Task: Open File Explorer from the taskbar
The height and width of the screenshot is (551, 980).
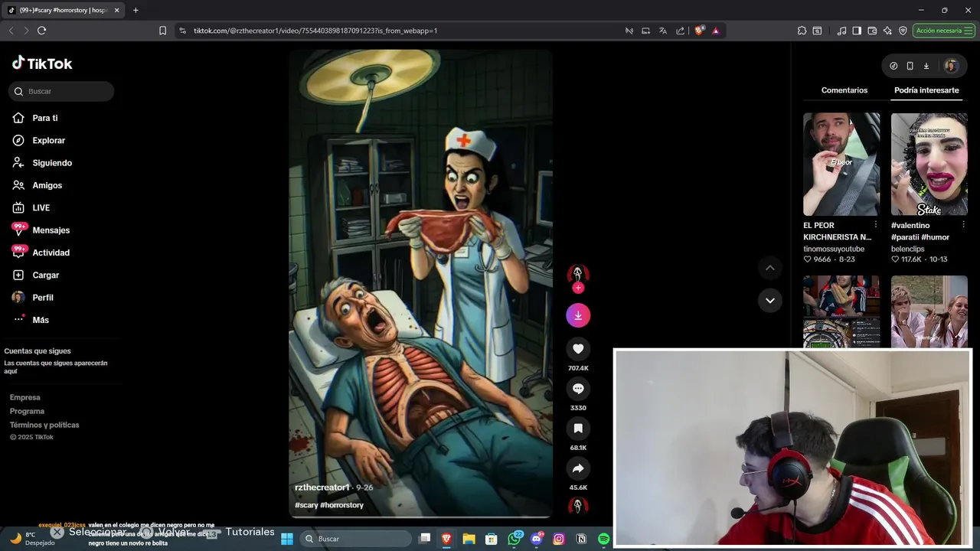Action: click(x=469, y=539)
